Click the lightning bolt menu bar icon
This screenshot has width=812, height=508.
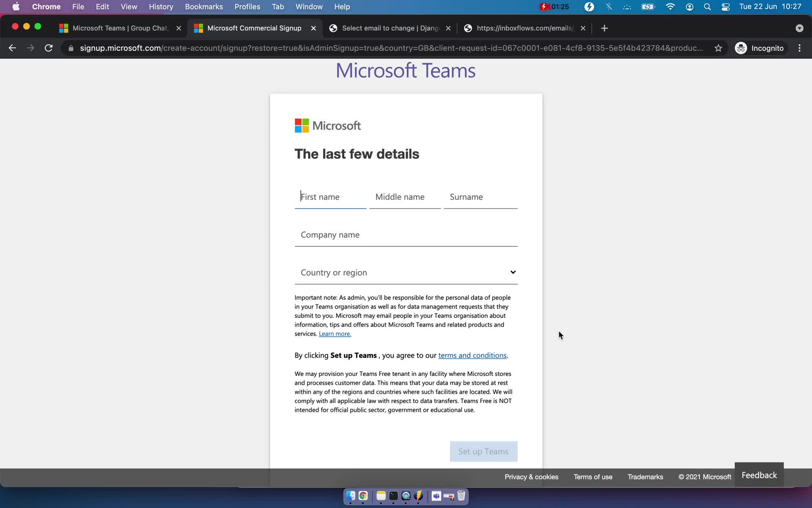click(589, 7)
